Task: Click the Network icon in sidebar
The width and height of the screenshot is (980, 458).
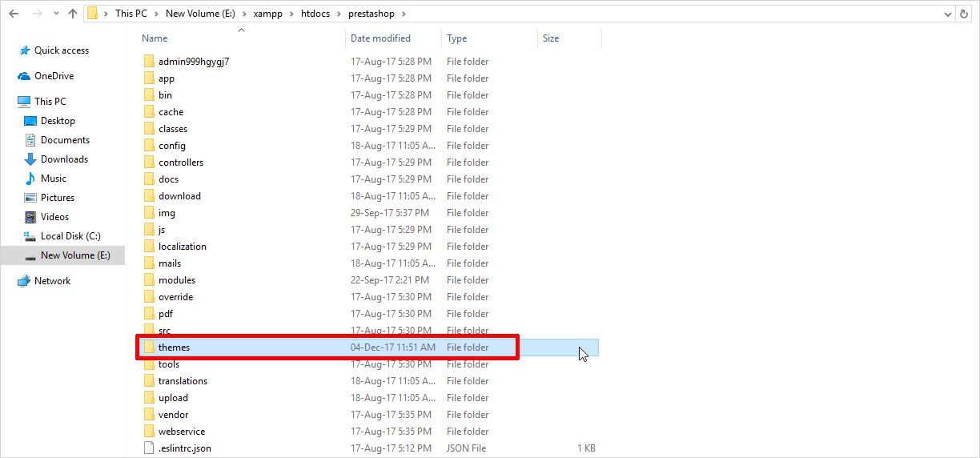Action: tap(24, 281)
